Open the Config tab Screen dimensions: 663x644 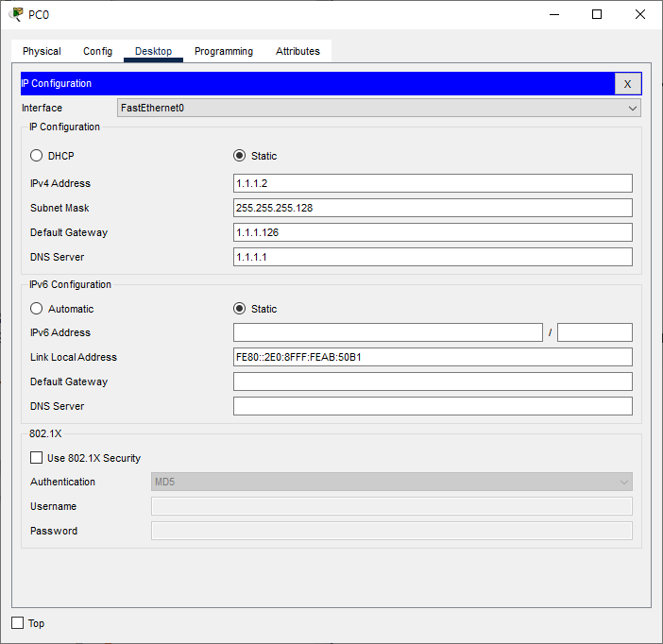[x=97, y=51]
